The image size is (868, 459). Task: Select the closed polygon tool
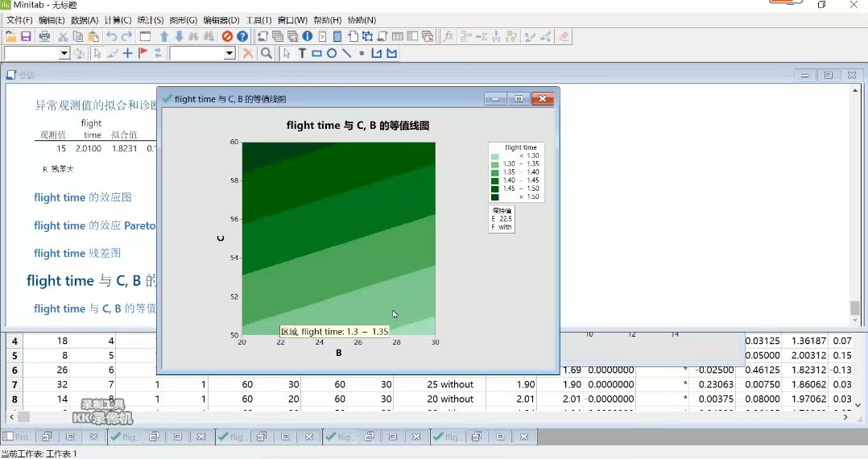coord(392,53)
